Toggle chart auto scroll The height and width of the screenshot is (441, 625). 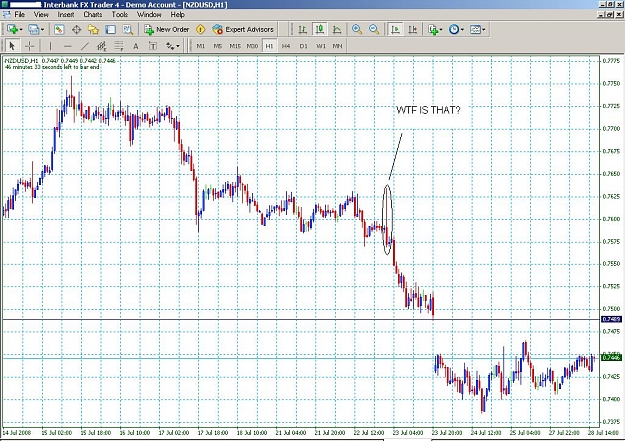pyautogui.click(x=395, y=30)
